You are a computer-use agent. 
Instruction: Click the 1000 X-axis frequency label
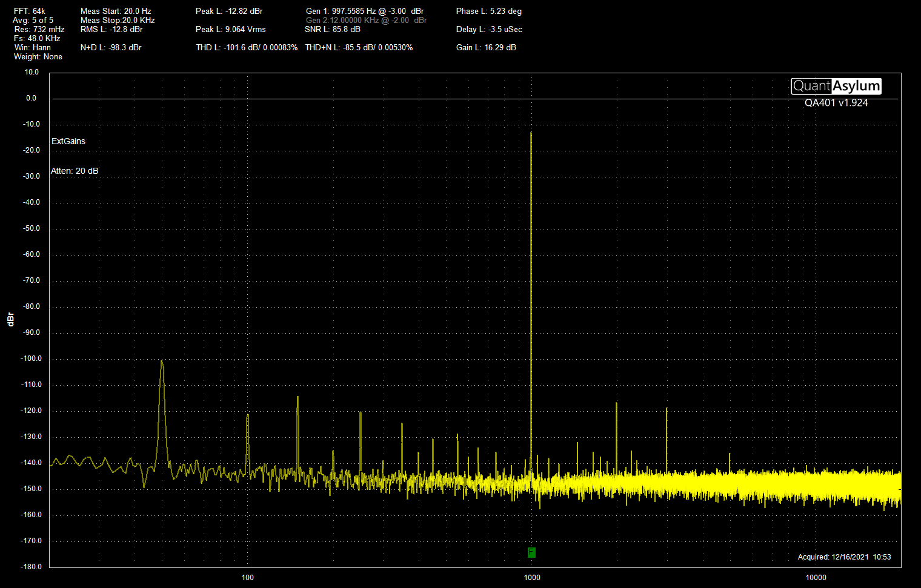532,577
